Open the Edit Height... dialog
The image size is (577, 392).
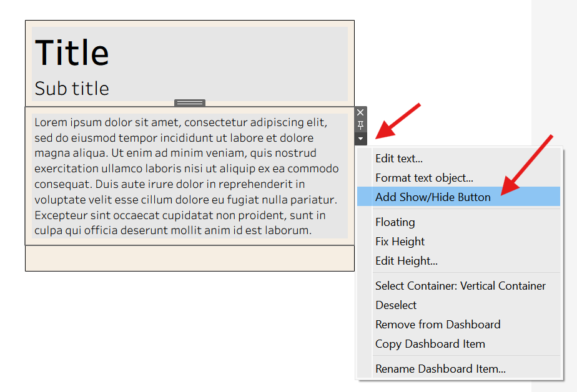406,261
